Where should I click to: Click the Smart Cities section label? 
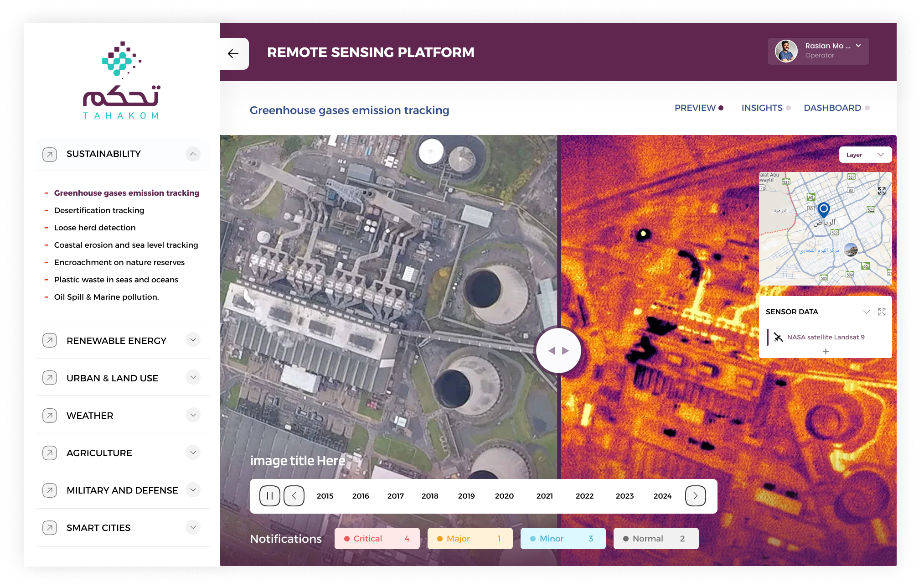pos(98,528)
